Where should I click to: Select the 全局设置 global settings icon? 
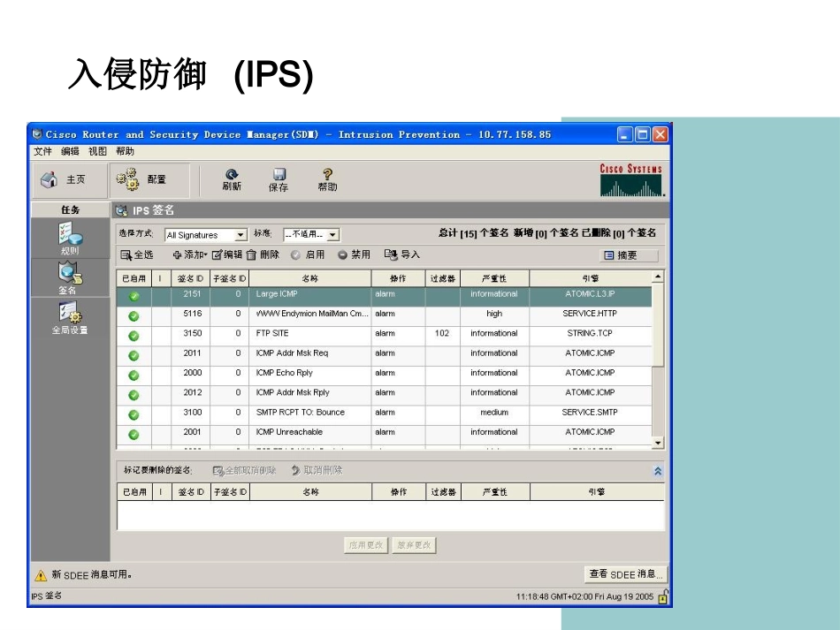[70, 313]
